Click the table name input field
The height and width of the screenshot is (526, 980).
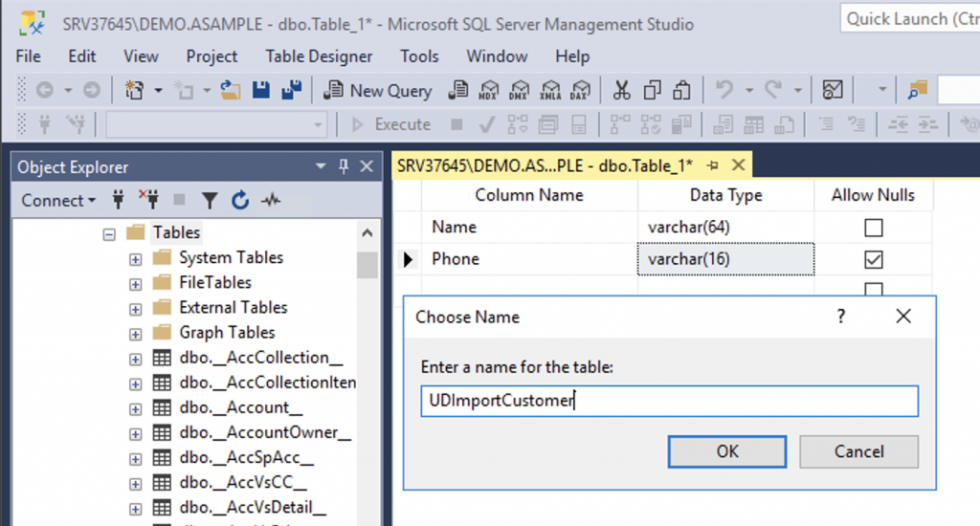coord(669,401)
